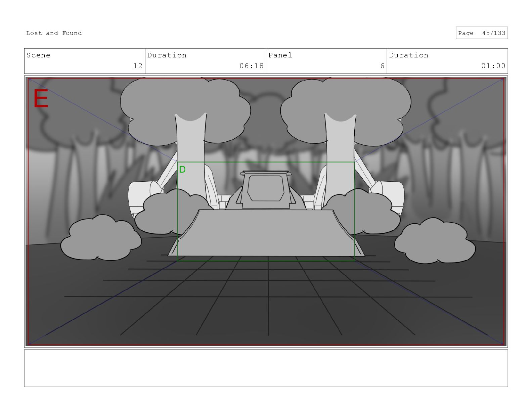
Task: Click the storyboard panel drawing of the bulldozer
Action: [266, 212]
